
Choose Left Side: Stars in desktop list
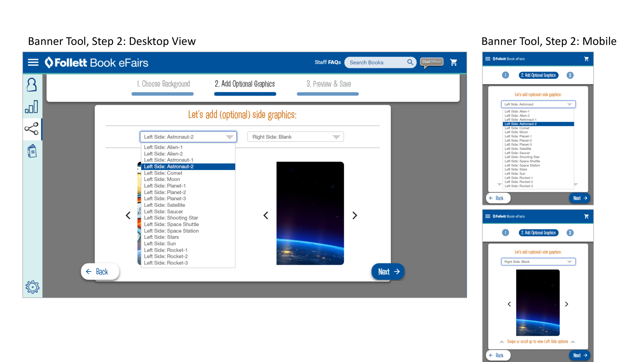pyautogui.click(x=188, y=237)
